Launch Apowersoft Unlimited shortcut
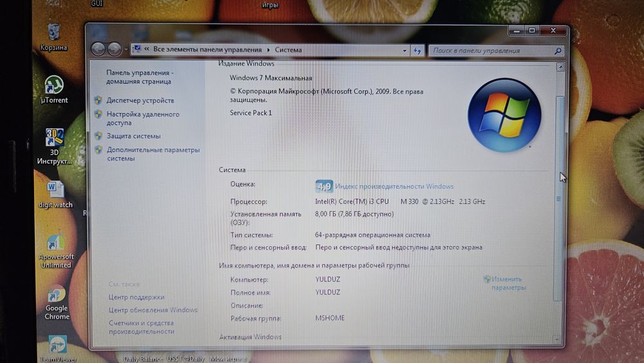This screenshot has height=363, width=644. [x=56, y=251]
